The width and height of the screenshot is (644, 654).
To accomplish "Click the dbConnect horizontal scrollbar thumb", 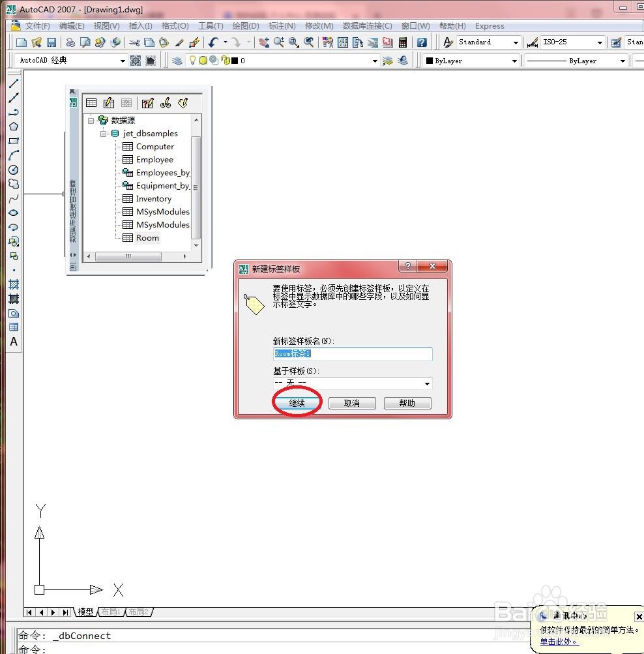I will point(128,256).
